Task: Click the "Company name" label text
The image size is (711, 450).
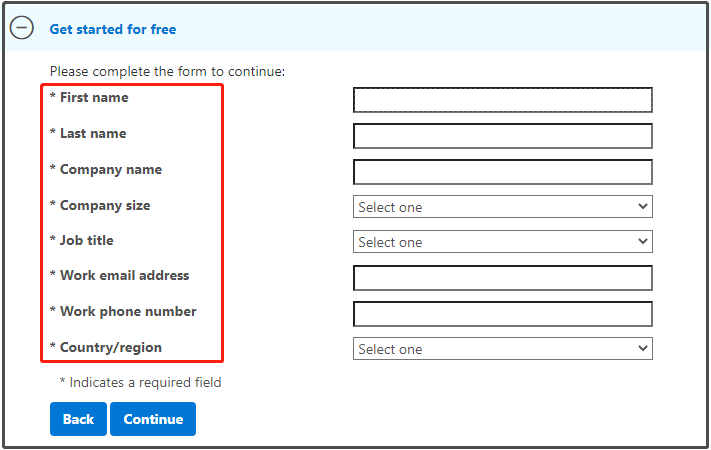Action: pos(111,170)
